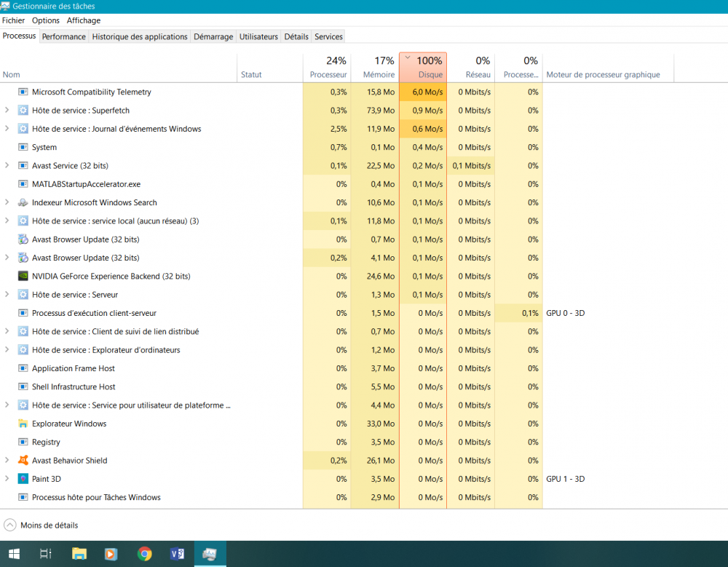Expand Hôte de service : Journal d'événements Windows
Viewport: 728px width, 567px height.
[x=7, y=129]
